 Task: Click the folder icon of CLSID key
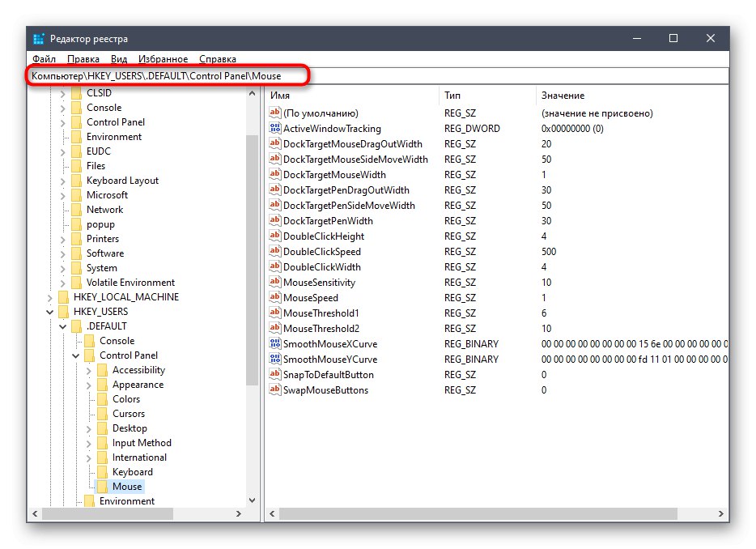[76, 93]
